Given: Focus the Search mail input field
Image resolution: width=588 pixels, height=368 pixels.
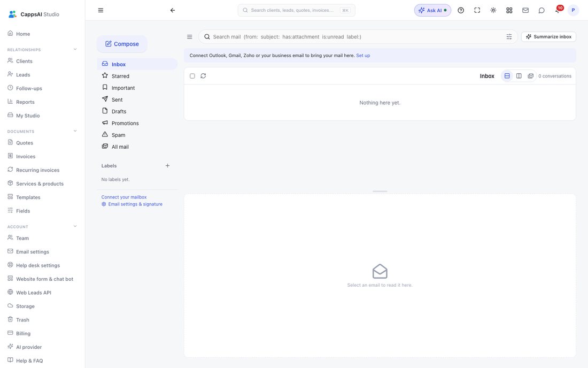Looking at the screenshot, I should pos(357,37).
